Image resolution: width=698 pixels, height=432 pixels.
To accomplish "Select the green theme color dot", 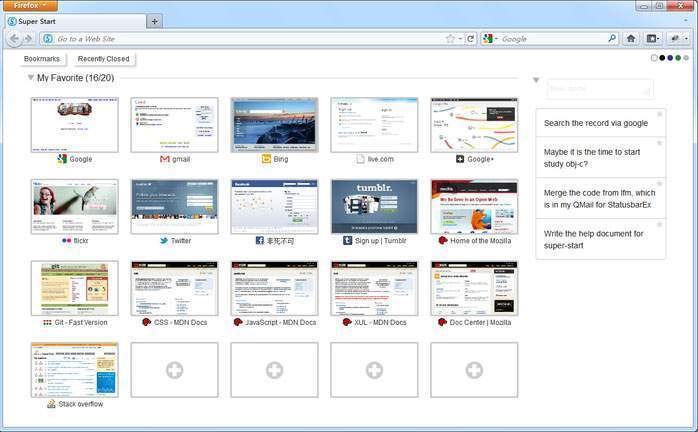I will click(x=678, y=58).
